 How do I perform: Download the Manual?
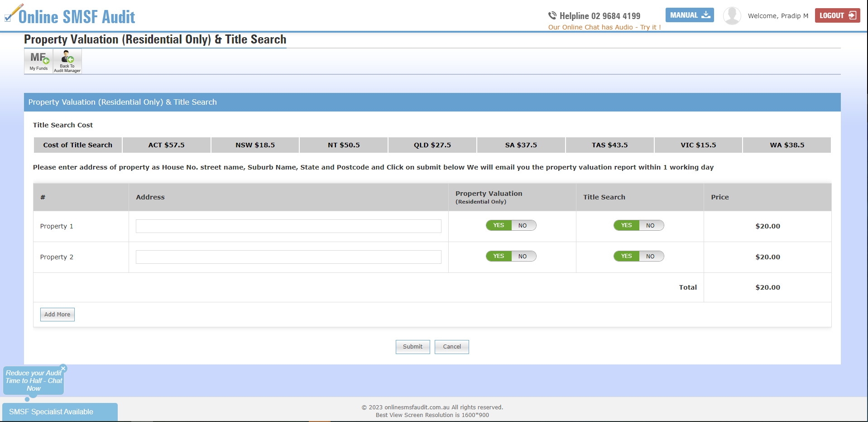[x=689, y=15]
